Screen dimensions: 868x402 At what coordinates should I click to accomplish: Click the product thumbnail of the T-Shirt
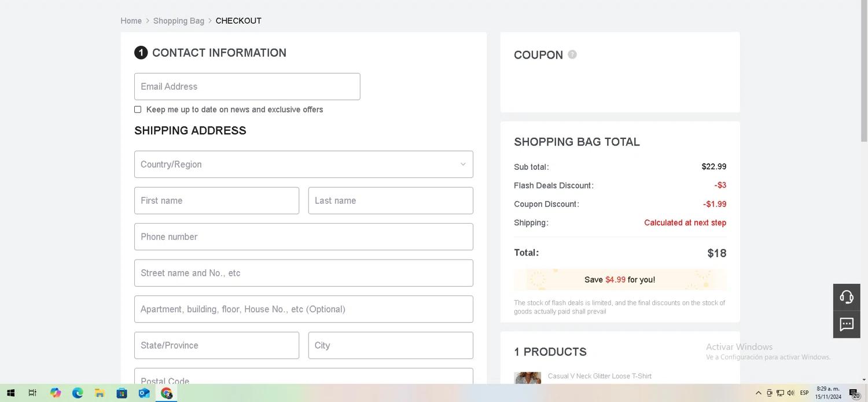click(x=527, y=378)
